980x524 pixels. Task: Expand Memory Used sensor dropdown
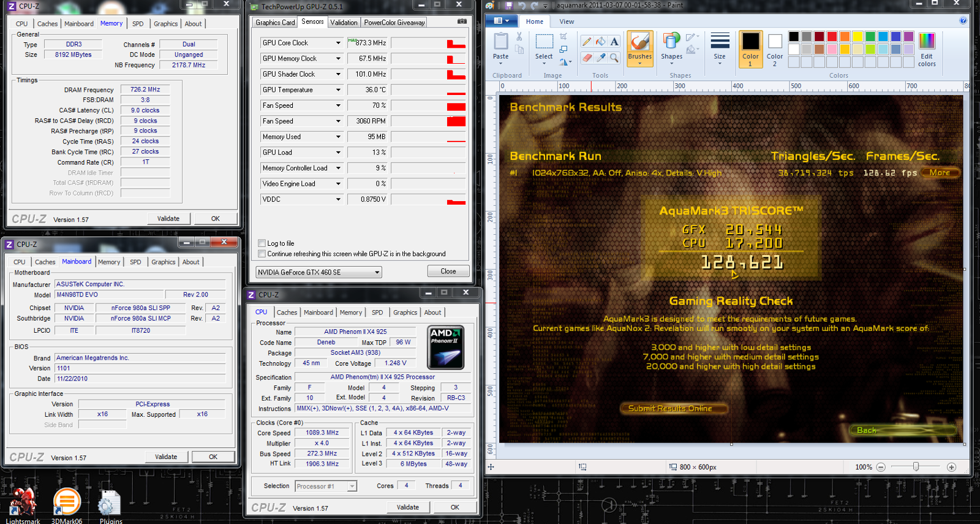point(337,137)
